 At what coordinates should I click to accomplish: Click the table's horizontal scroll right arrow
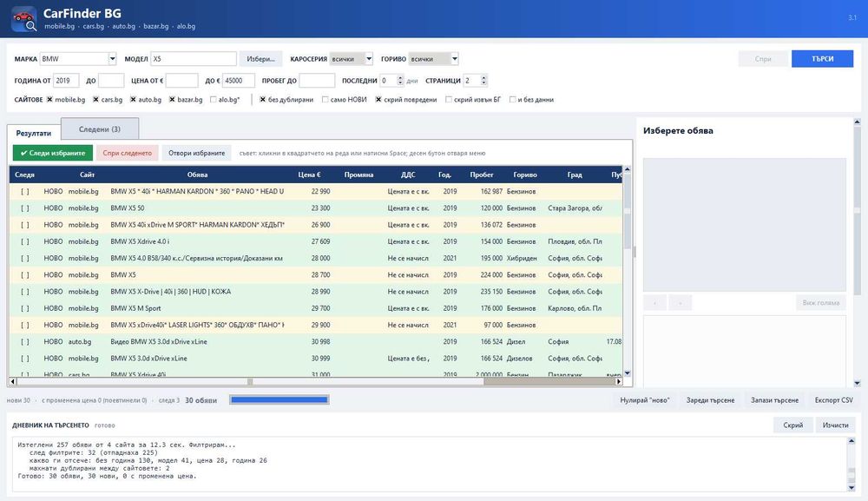(619, 381)
